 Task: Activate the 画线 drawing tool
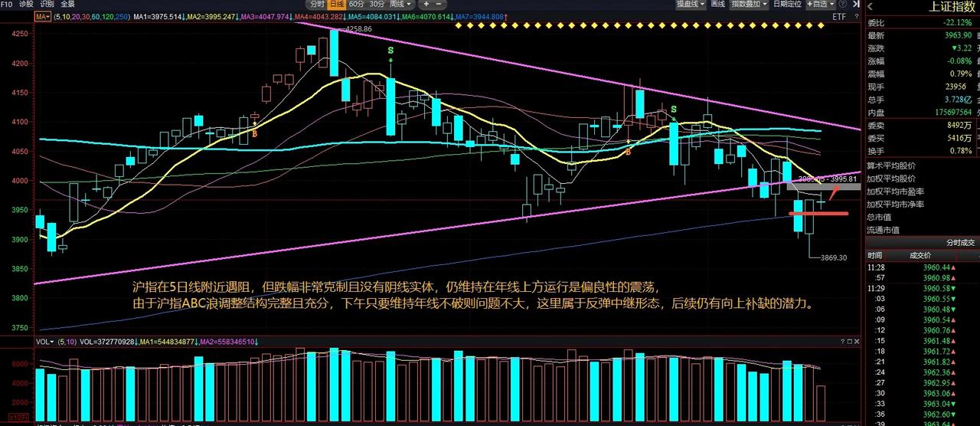(x=717, y=4)
